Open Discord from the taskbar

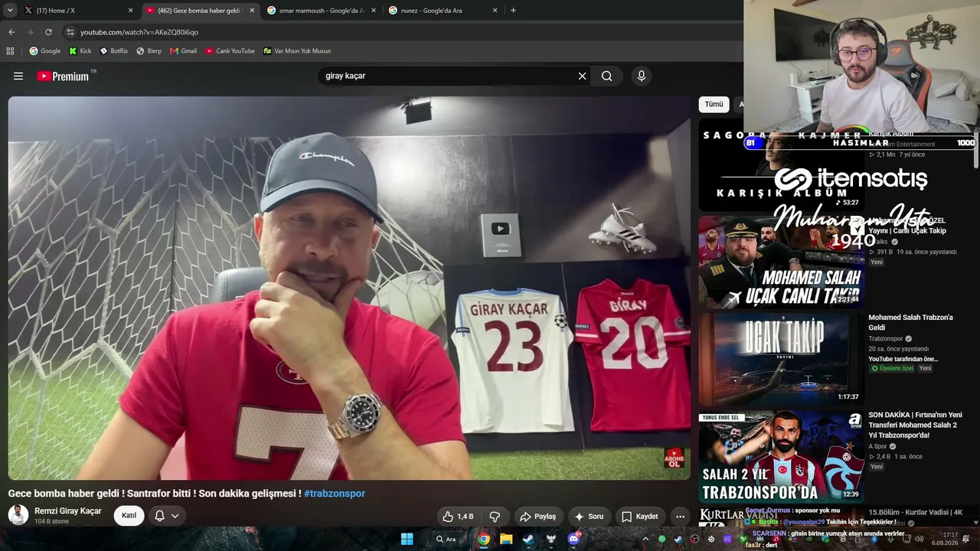(x=573, y=539)
